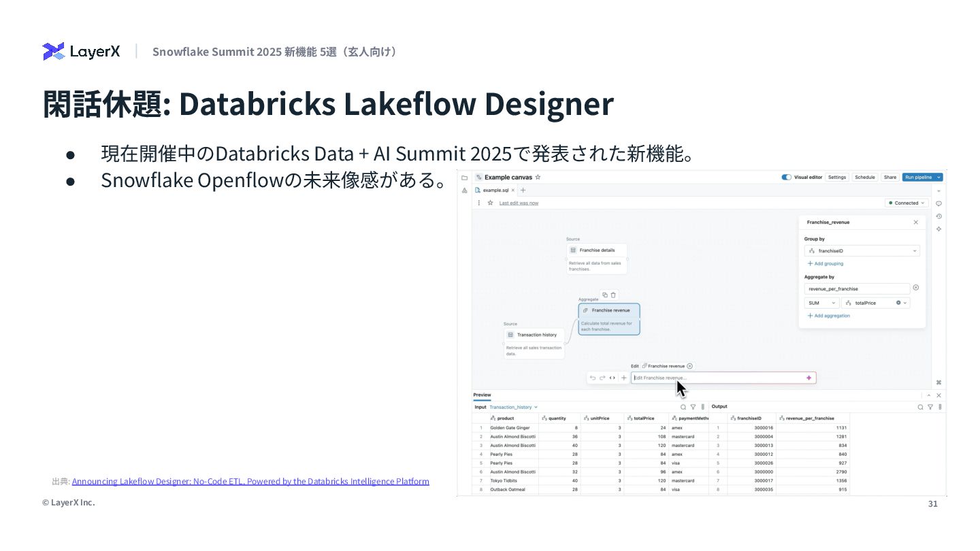Open the franchiseID Group by dropdown
The height and width of the screenshot is (551, 980).
tap(862, 251)
